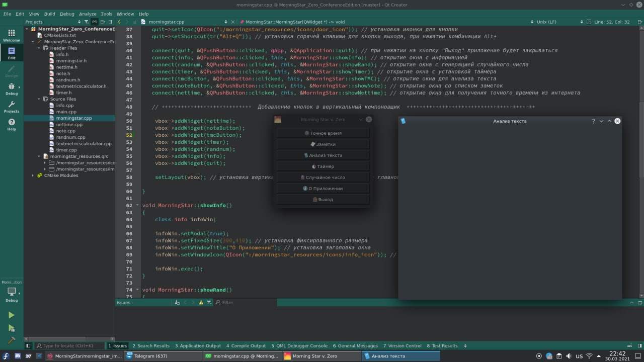Switch to Debug mode in sidebar
This screenshot has width=644, height=362.
tap(12, 89)
